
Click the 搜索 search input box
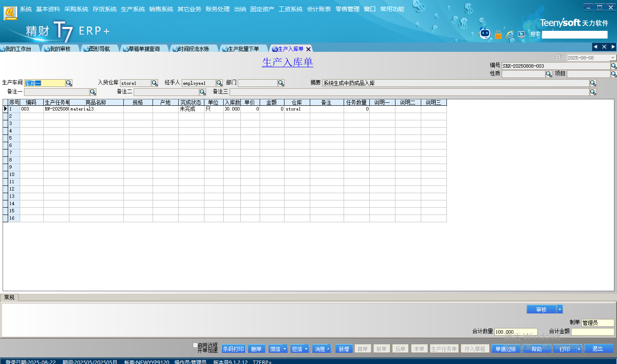575,35
